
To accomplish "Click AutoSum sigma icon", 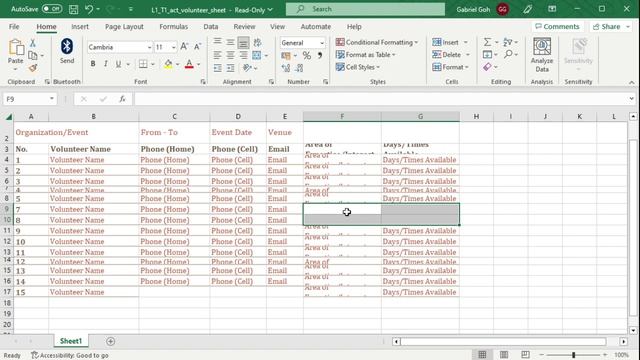I will (x=487, y=42).
